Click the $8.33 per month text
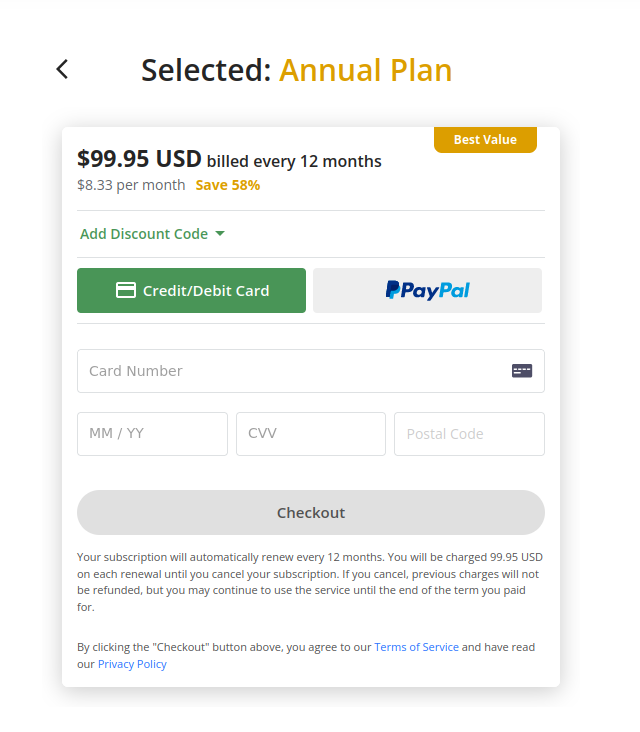 [131, 185]
